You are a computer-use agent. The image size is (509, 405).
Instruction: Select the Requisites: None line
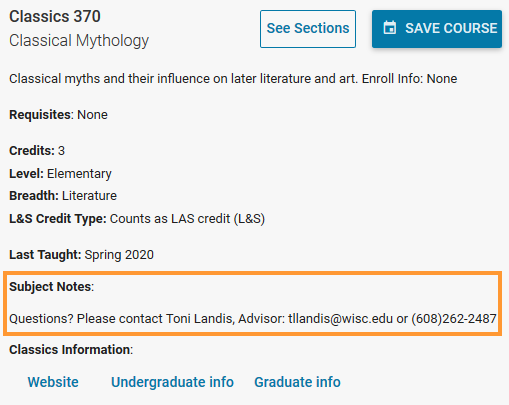(x=58, y=115)
